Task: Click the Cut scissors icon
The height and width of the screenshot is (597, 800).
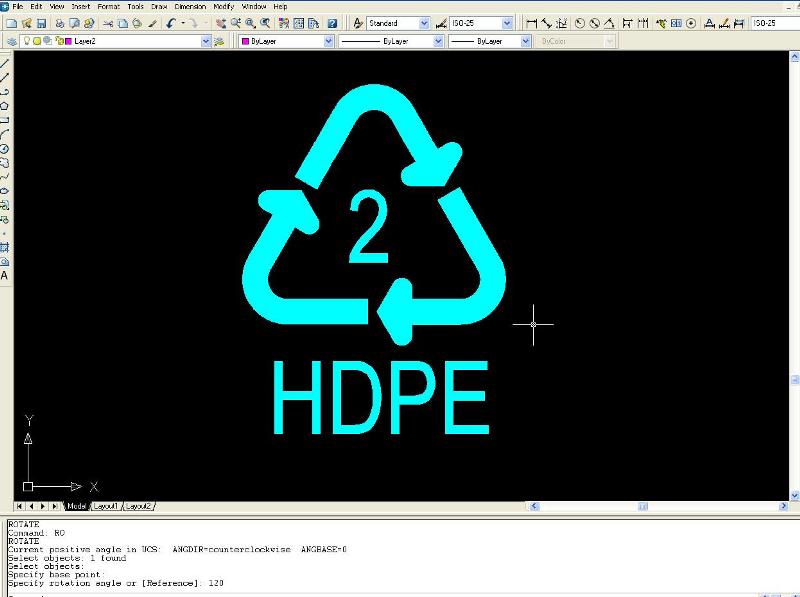Action: (x=108, y=23)
